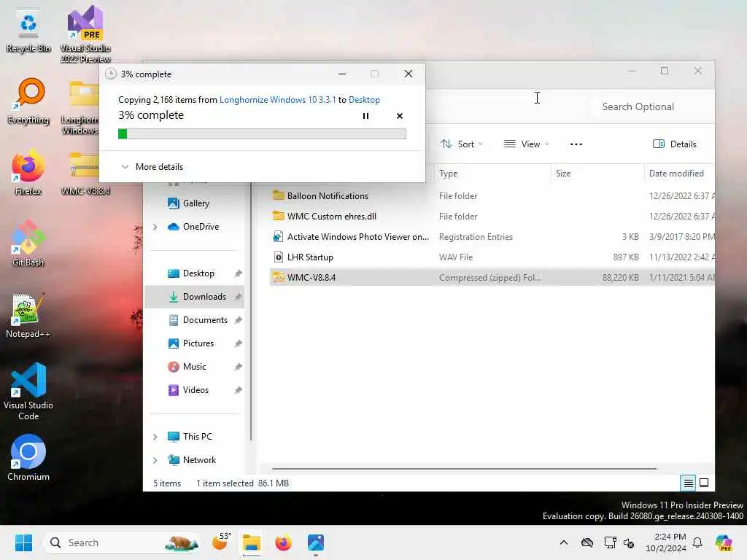Open the 53° weather widget

pyautogui.click(x=221, y=542)
